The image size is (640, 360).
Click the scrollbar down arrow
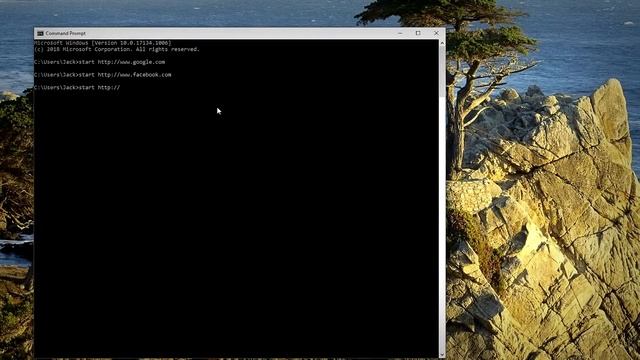[442, 354]
